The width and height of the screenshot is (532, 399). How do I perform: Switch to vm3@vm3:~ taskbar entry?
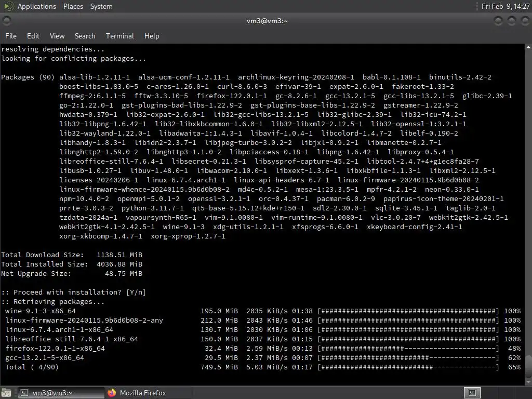coord(61,393)
